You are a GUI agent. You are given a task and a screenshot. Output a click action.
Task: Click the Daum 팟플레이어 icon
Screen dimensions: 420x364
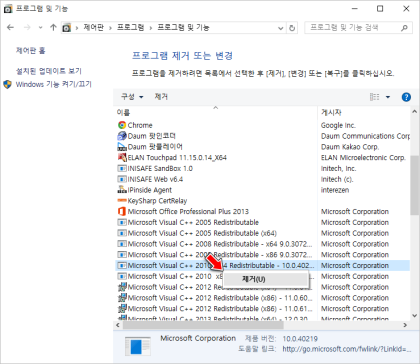pos(122,146)
